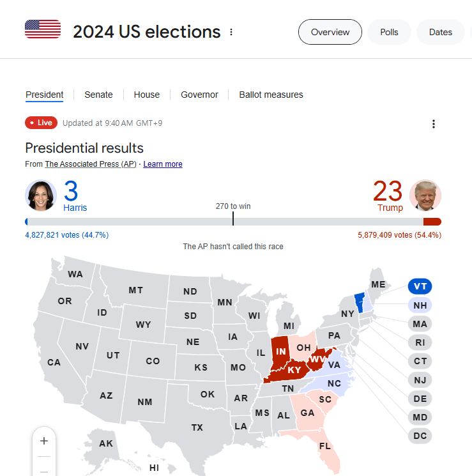
Task: Show the Ballot measures tab
Action: point(271,95)
